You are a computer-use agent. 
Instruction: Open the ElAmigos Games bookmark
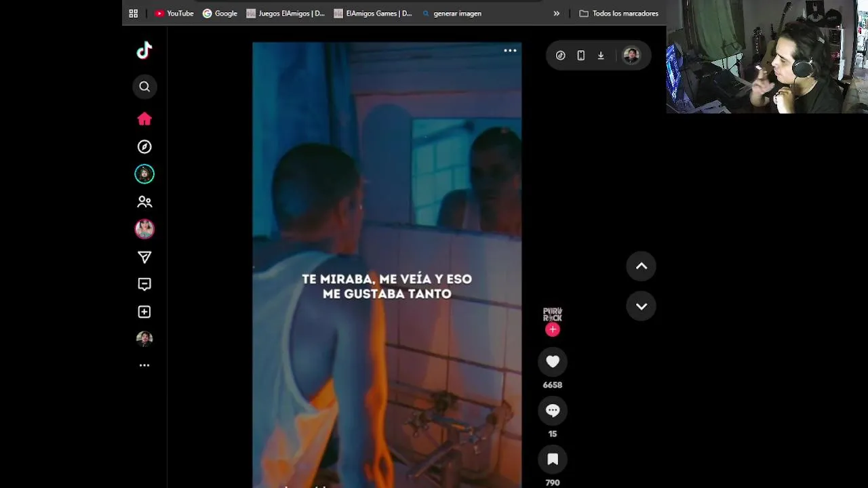[373, 14]
